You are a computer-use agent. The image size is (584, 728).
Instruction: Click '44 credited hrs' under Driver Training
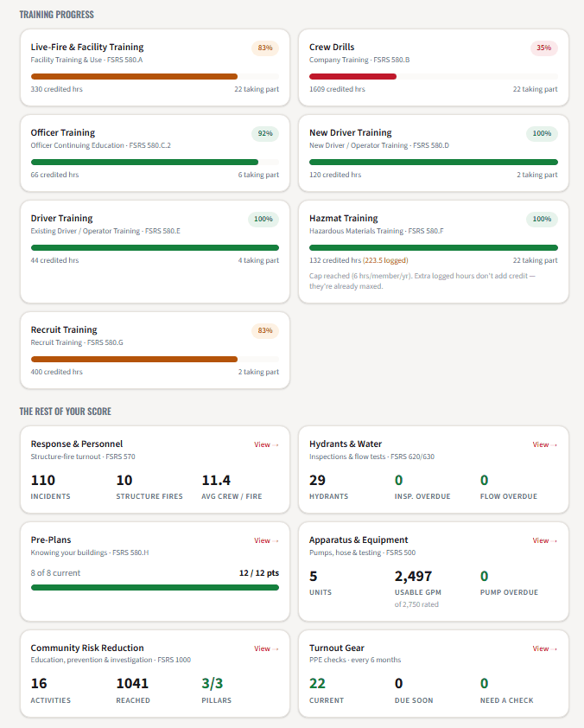point(54,260)
